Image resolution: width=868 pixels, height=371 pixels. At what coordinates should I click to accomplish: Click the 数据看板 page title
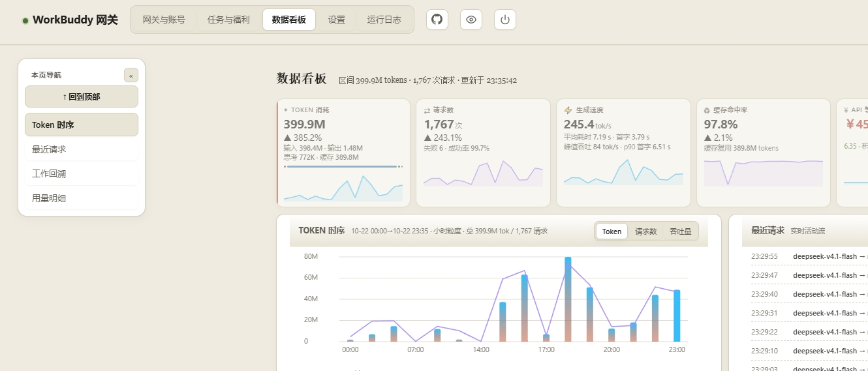tap(302, 79)
